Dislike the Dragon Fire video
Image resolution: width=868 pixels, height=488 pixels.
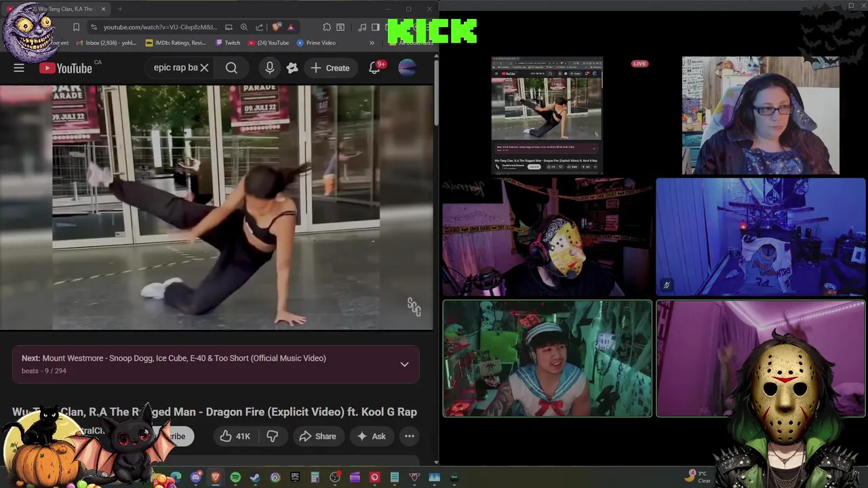[x=272, y=436]
